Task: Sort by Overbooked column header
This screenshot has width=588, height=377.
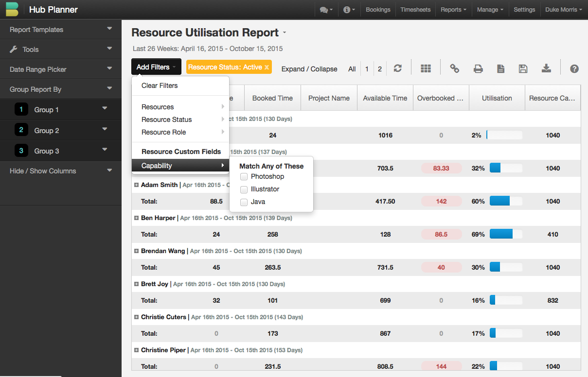Action: 441,98
